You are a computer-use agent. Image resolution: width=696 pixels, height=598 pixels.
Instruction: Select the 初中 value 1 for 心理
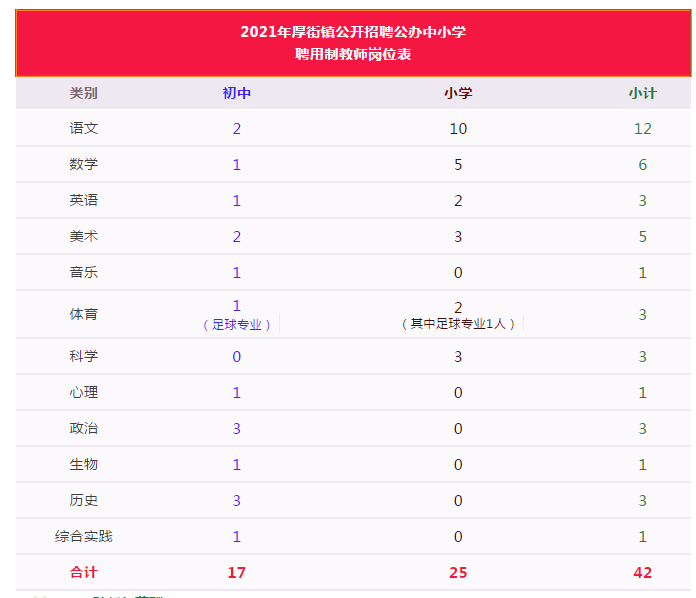click(x=237, y=393)
